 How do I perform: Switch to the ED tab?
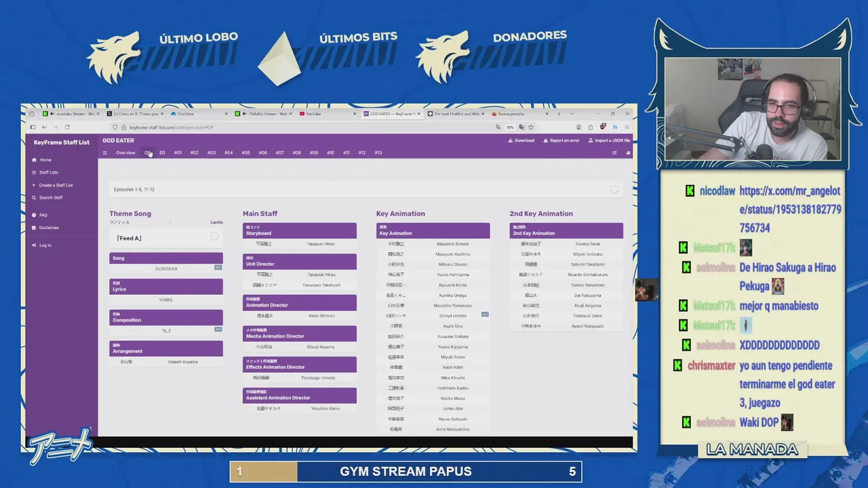162,152
